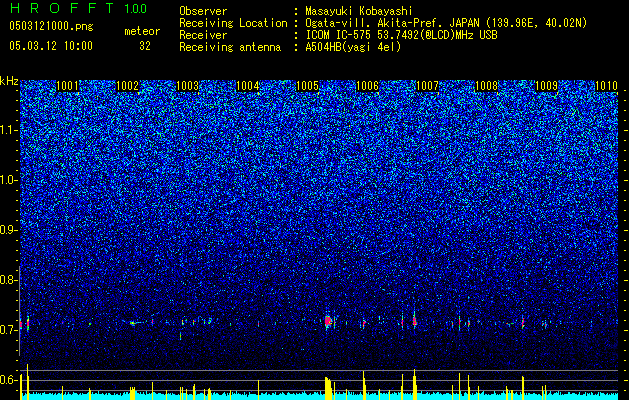629x400 pixels.
Task: Click the 0.8 kHz axis tick label
Action: [x=8, y=280]
